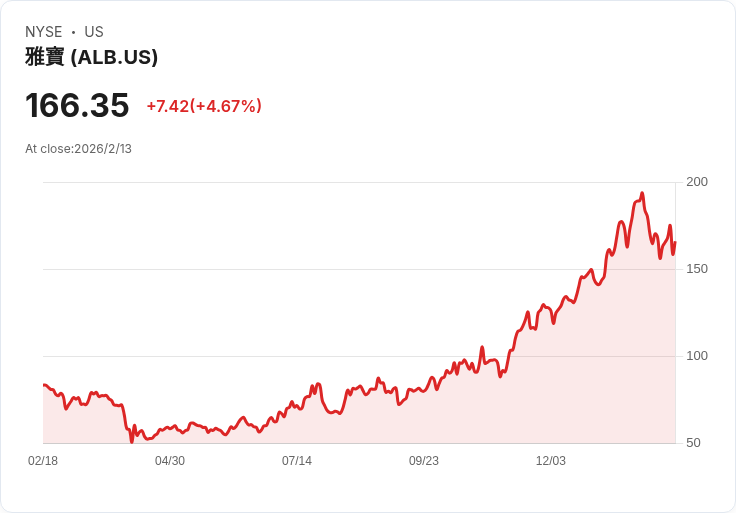The height and width of the screenshot is (513, 736).
Task: Select the US market label
Action: pos(94,32)
